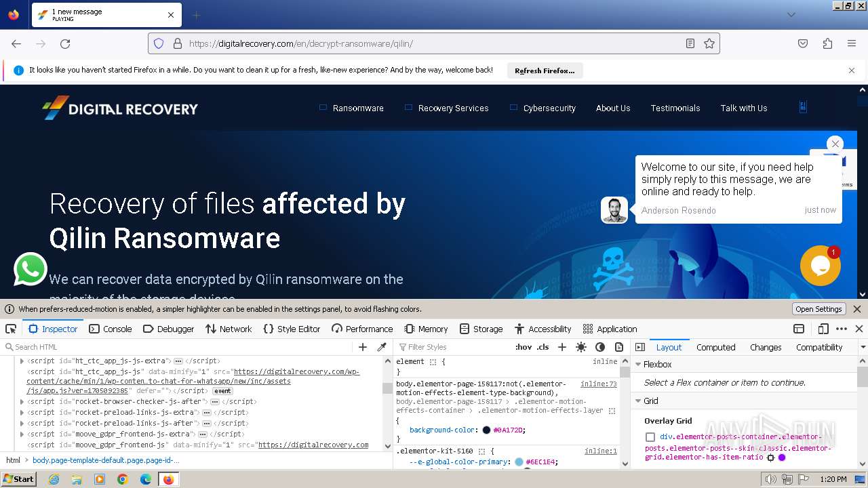
Task: Select an iframe as target document
Action: [799, 329]
